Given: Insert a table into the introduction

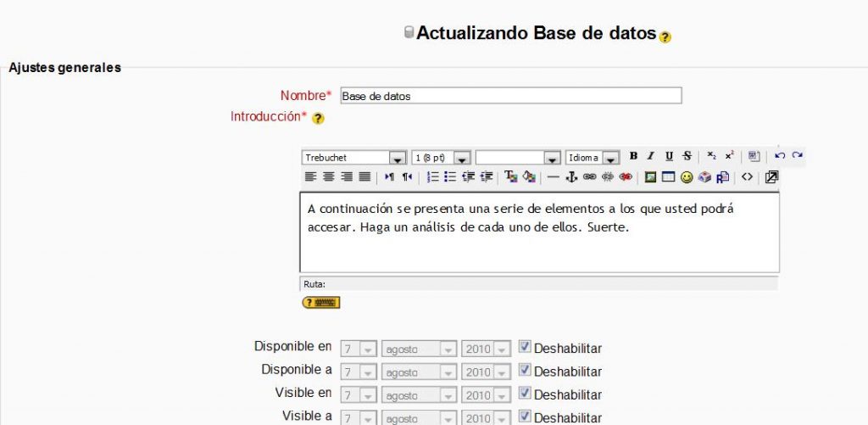Looking at the screenshot, I should tap(668, 177).
